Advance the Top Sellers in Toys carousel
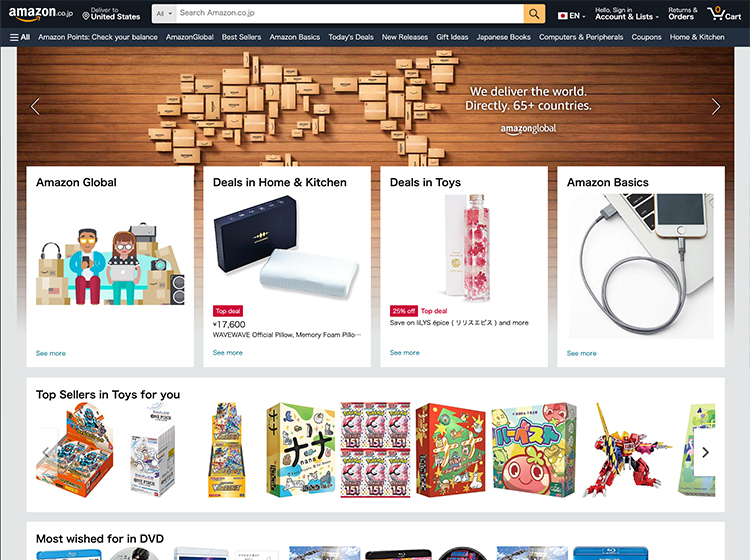The image size is (750, 560). point(705,452)
